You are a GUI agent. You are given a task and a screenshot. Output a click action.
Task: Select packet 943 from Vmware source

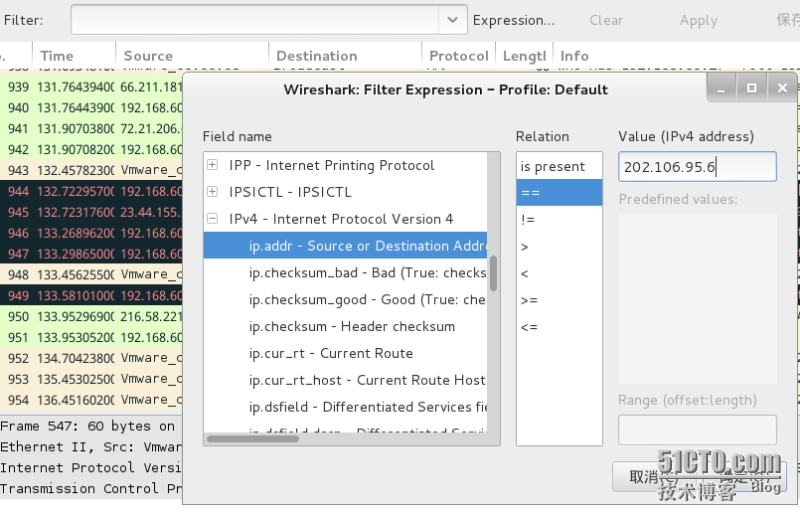coord(91,170)
